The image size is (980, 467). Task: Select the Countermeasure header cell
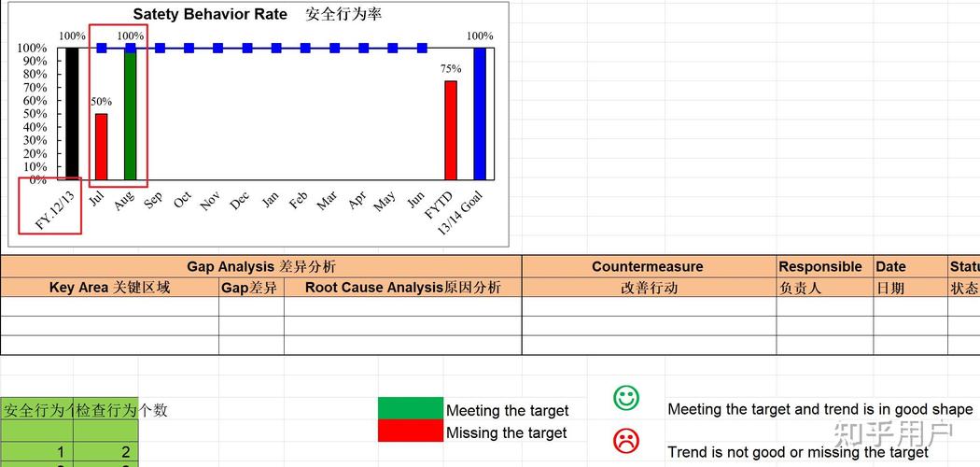pyautogui.click(x=650, y=266)
